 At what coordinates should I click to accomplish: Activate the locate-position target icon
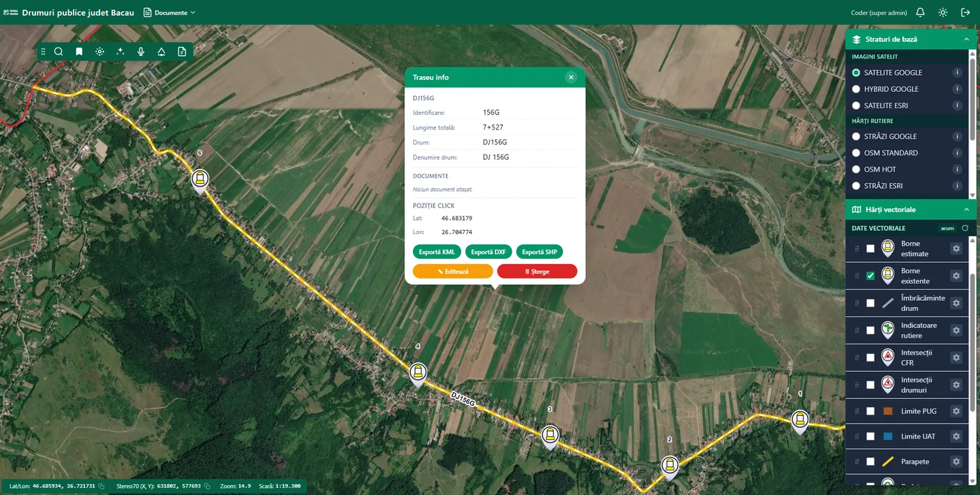coord(100,52)
